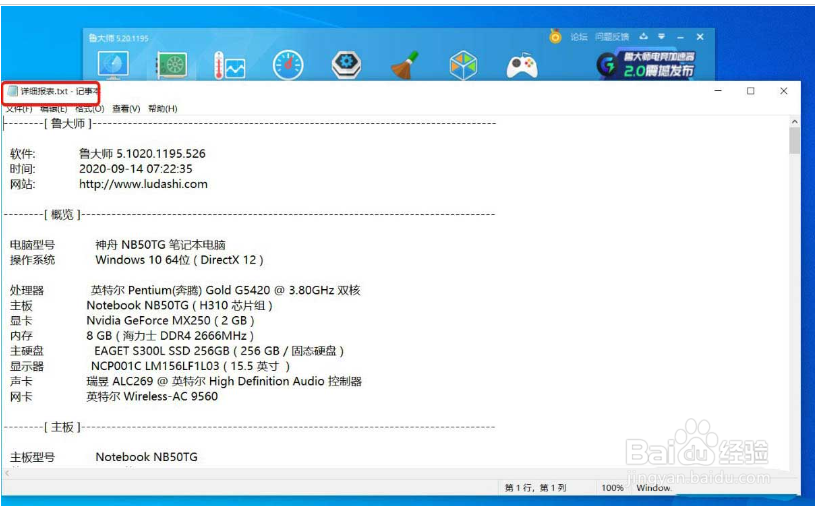Viewport: 815px width, 506px height.
Task: Click the text 鲁大师 5.1020.1195.526
Action: click(142, 154)
